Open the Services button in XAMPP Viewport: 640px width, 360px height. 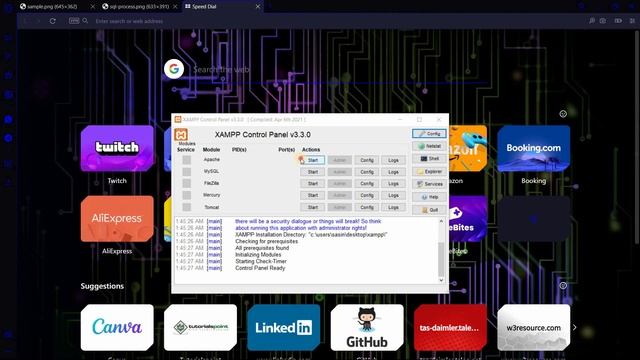coord(429,184)
